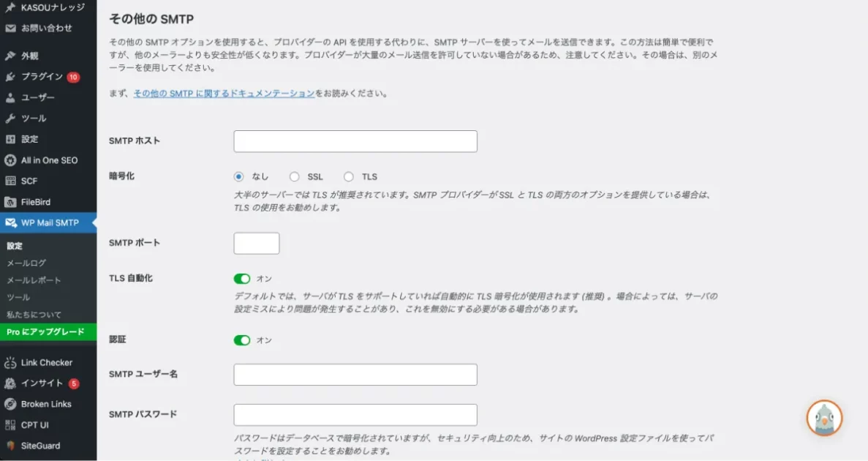Choose なし for encryption

[x=239, y=176]
